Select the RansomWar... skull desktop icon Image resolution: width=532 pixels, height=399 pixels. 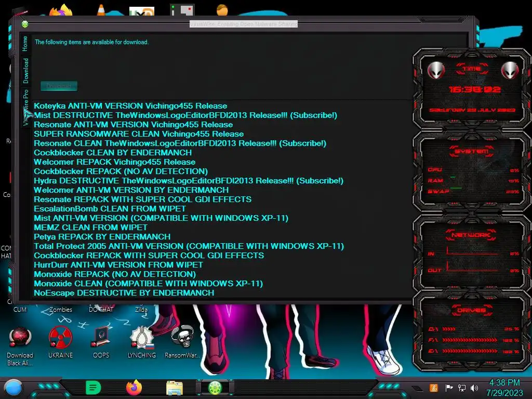coord(182,342)
